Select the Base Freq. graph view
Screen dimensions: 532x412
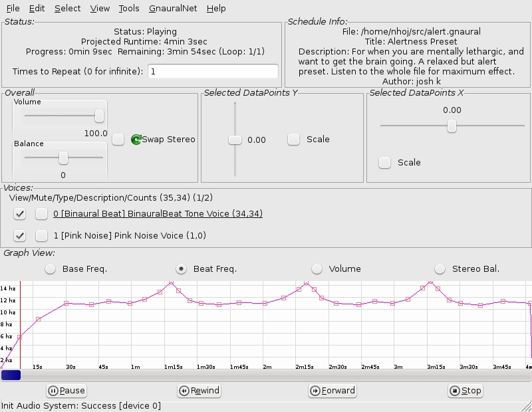point(50,269)
